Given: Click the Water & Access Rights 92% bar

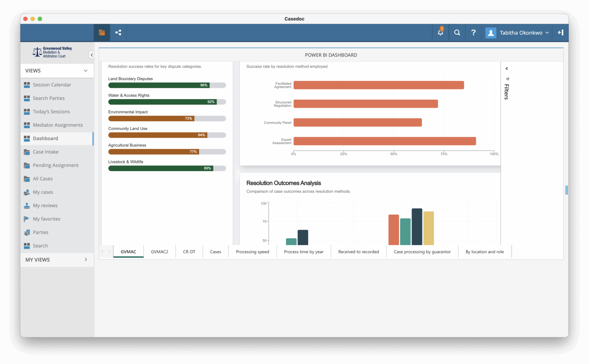Looking at the screenshot, I should pos(163,102).
